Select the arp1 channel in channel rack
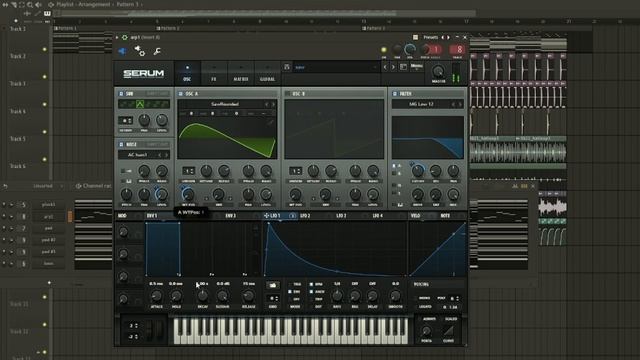 (x=49, y=216)
